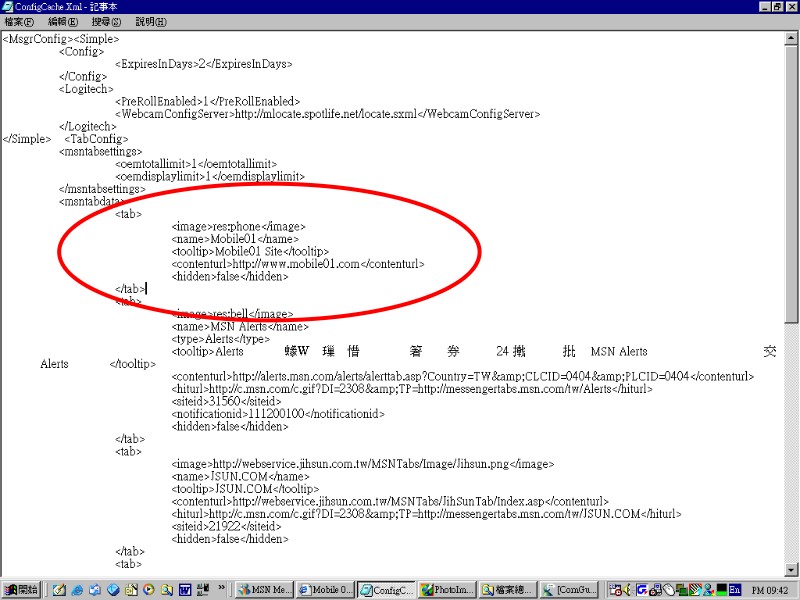800x600 pixels.
Task: Open the 搜尋 (Search) menu
Action: [x=106, y=22]
